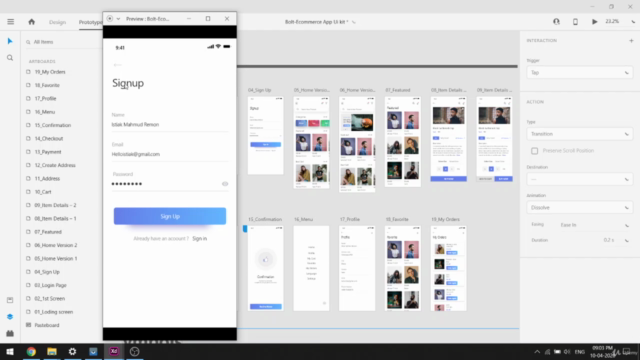The width and height of the screenshot is (640, 360).
Task: Open File Explorer from the taskbar
Action: [52, 351]
